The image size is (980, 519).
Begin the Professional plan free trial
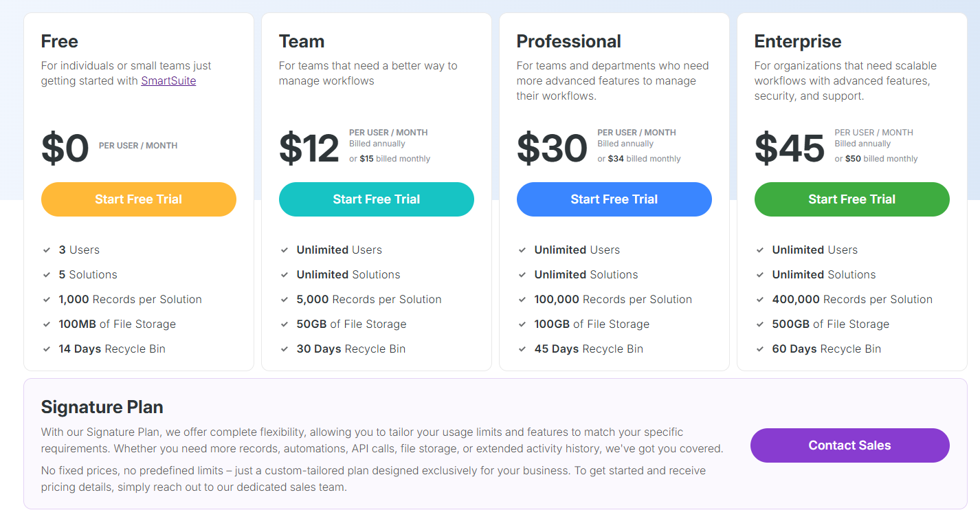pyautogui.click(x=614, y=199)
